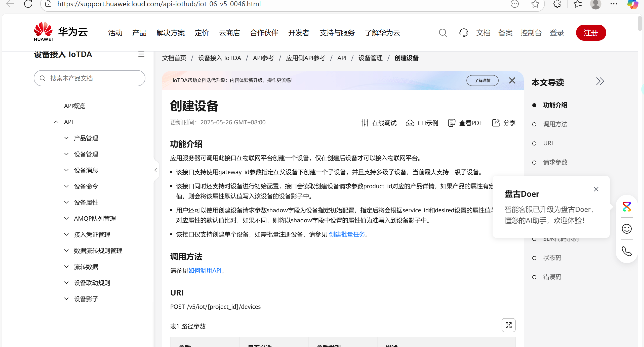
Task: Open API概览 in sidebar
Action: (x=74, y=106)
